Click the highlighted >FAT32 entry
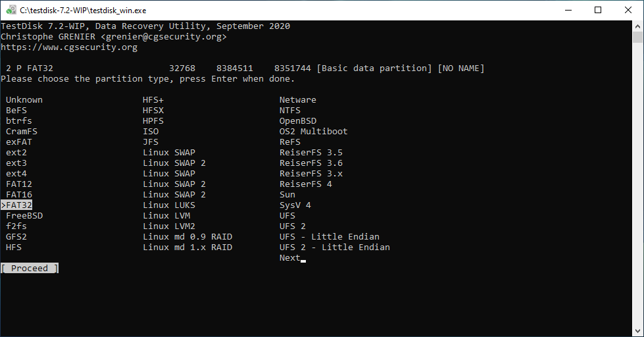The width and height of the screenshot is (644, 337). [x=16, y=205]
